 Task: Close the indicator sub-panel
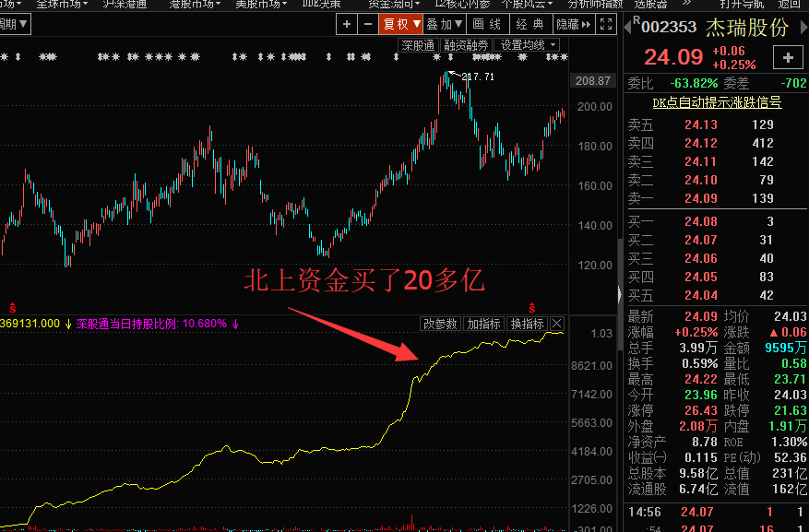[x=556, y=324]
